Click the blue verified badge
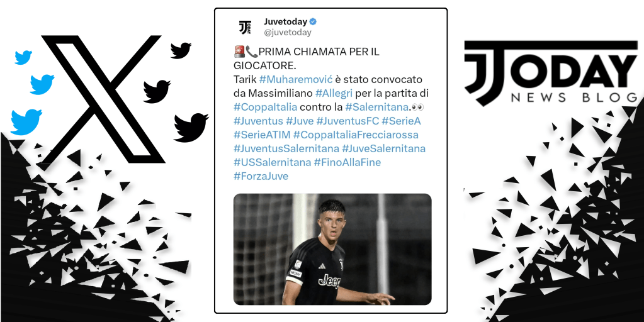644x322 pixels. point(313,22)
